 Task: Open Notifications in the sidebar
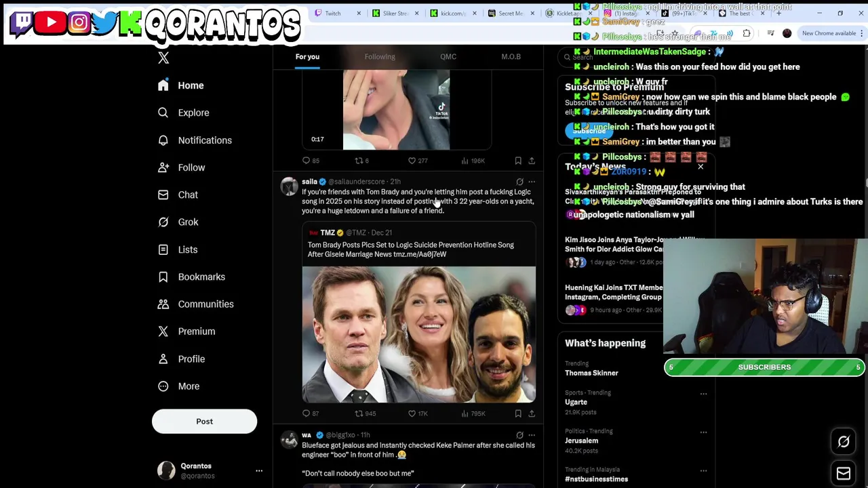tap(195, 140)
